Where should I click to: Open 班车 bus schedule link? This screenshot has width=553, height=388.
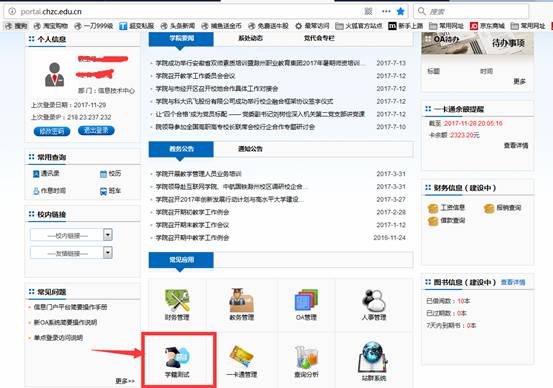(x=111, y=191)
